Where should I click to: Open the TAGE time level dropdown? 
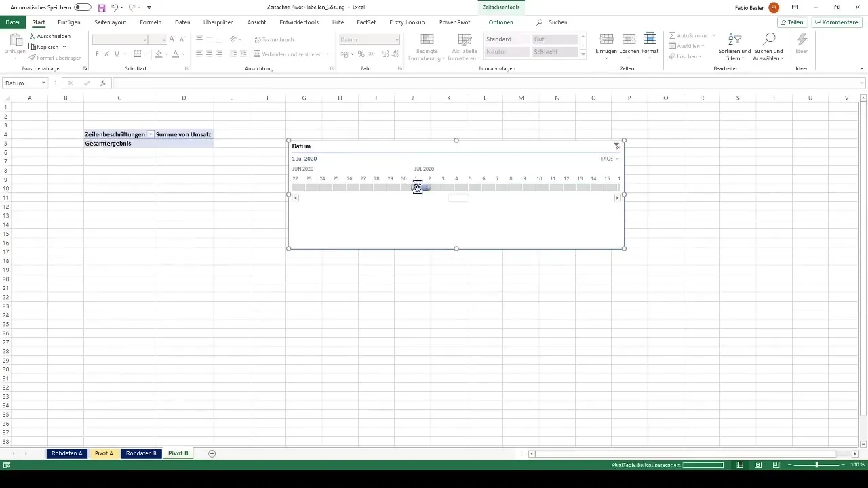point(610,159)
